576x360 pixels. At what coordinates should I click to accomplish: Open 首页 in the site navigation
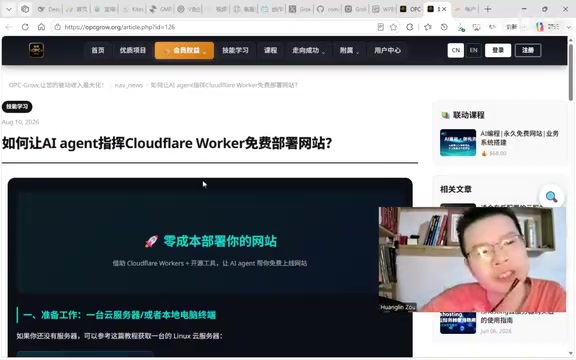coord(98,50)
